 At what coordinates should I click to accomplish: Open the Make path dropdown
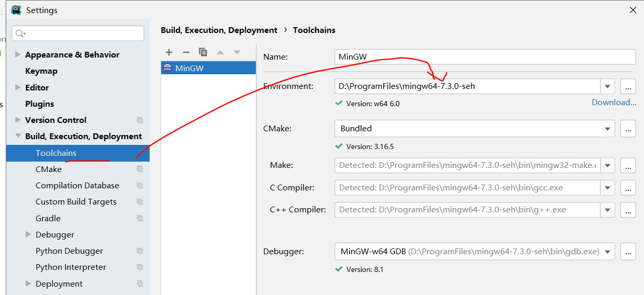point(607,165)
